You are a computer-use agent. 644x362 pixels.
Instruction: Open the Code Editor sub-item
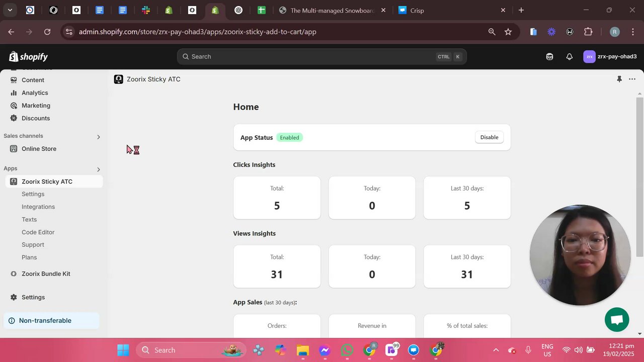38,232
